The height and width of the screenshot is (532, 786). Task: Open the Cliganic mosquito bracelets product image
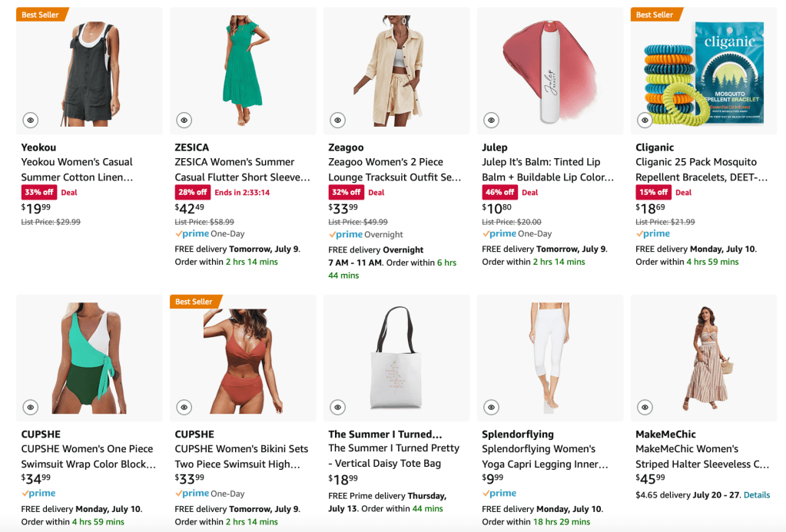coord(703,71)
